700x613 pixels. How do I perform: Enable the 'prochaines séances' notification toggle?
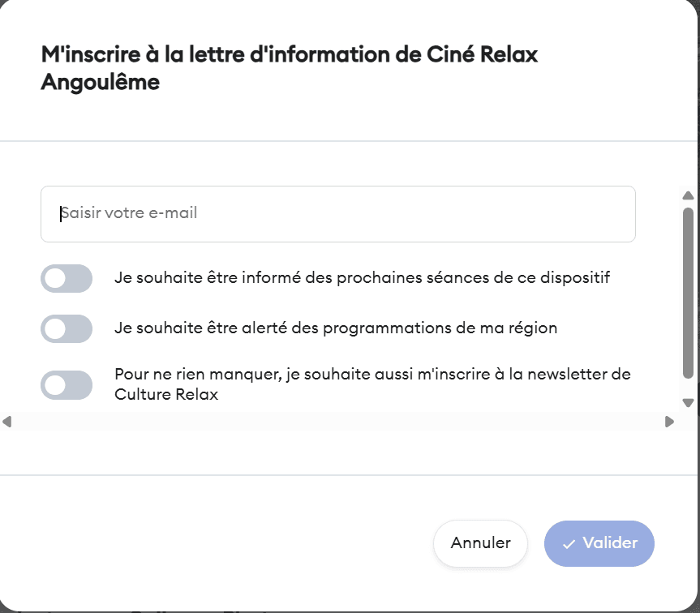coord(67,278)
